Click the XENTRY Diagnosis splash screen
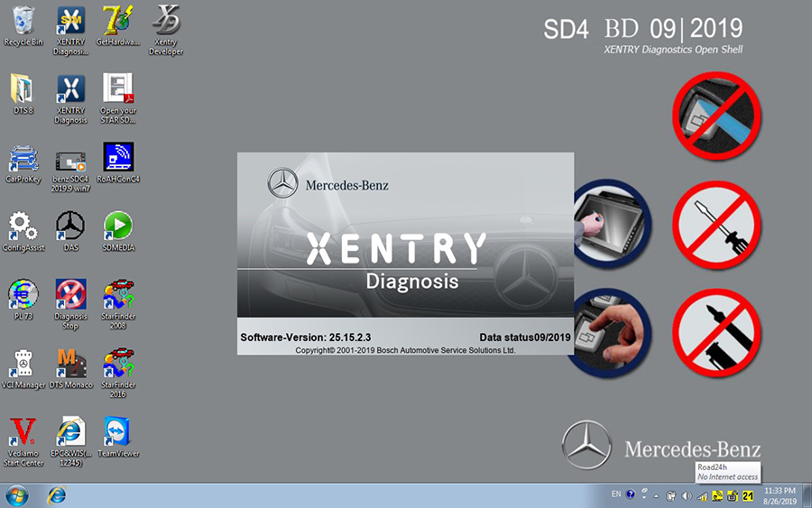812x508 pixels. pos(405,253)
